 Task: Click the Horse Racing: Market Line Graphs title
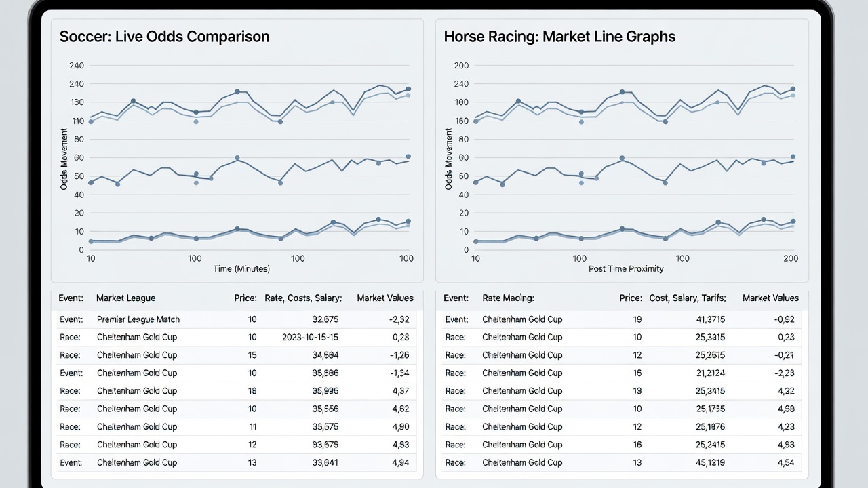point(559,37)
